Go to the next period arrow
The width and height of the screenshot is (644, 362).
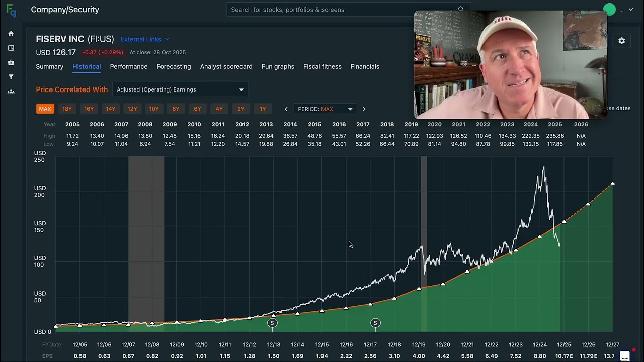point(364,109)
